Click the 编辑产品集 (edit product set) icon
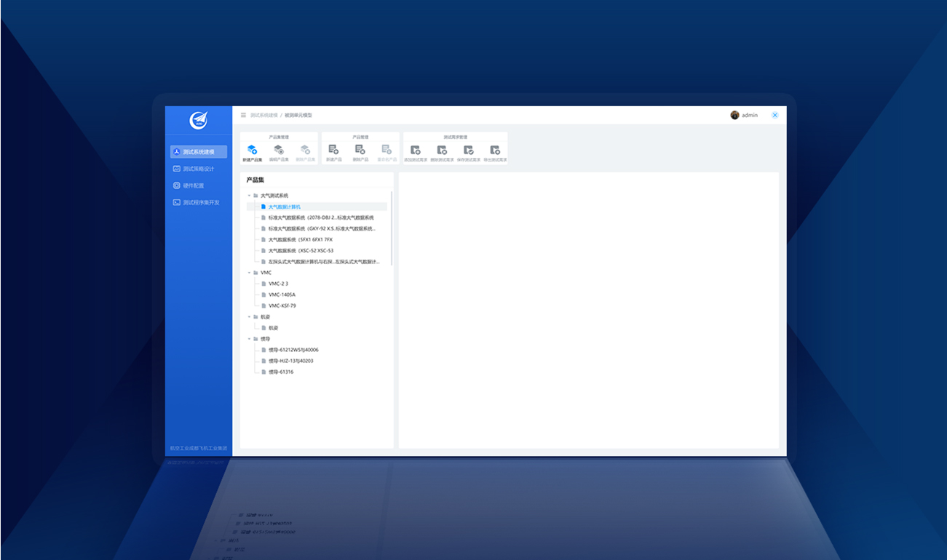This screenshot has width=947, height=560. coord(279,150)
